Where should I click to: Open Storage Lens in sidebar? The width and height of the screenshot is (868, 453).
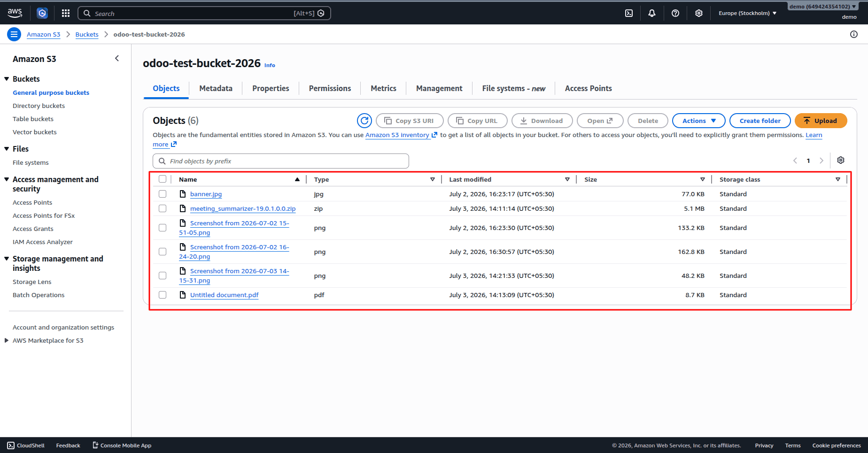pyautogui.click(x=32, y=282)
